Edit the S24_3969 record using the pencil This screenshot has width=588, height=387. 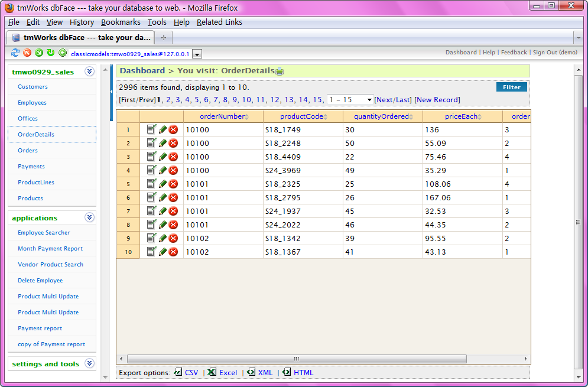click(163, 171)
